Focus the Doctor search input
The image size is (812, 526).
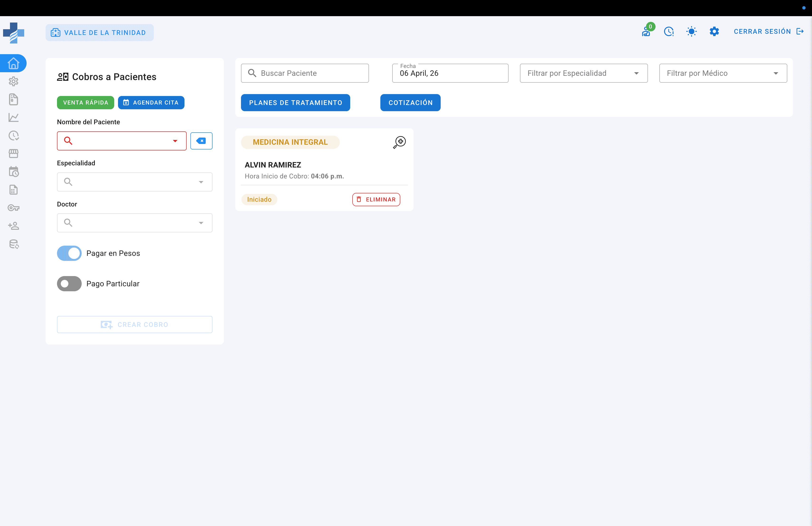pos(135,223)
